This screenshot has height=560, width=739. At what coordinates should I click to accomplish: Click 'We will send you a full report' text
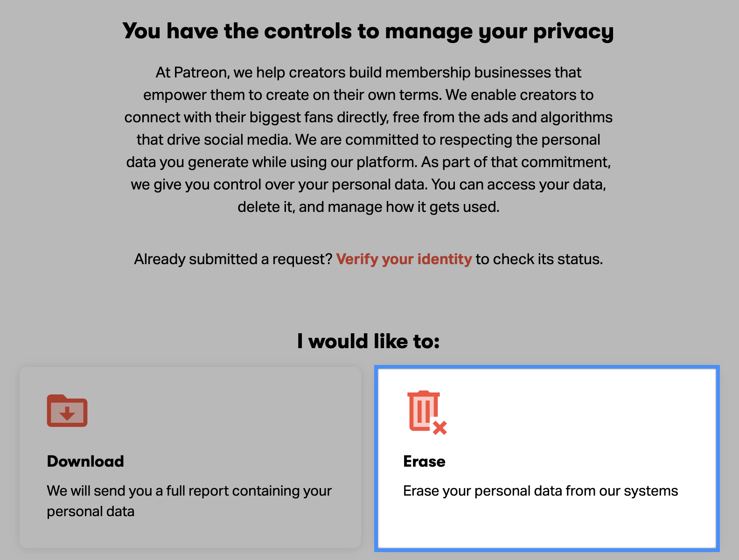click(x=189, y=491)
